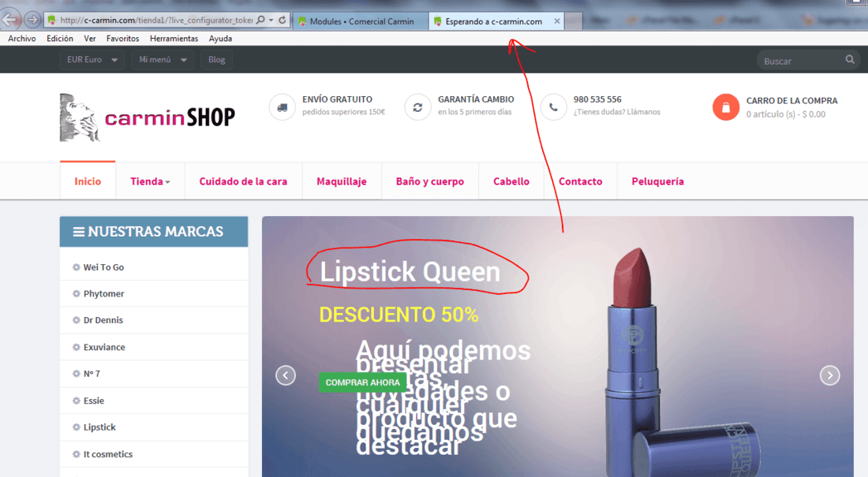Open a new tab via the blank tab button
868x477 pixels.
(573, 21)
